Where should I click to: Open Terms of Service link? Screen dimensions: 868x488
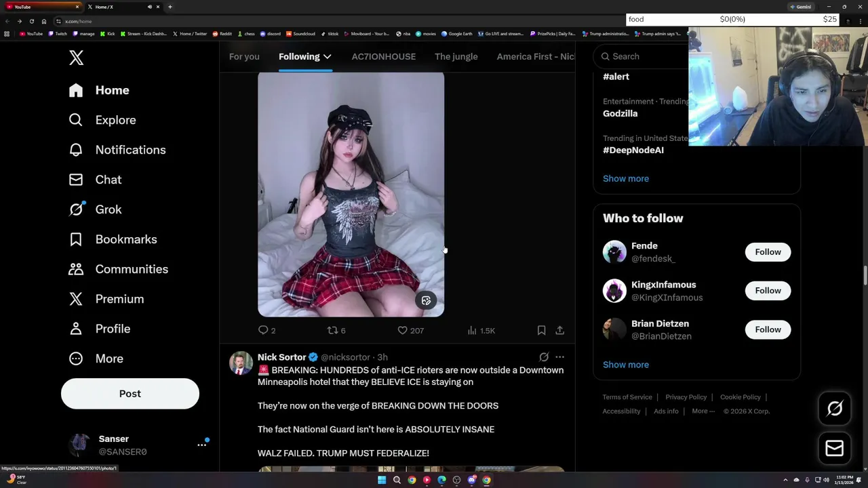click(x=627, y=397)
